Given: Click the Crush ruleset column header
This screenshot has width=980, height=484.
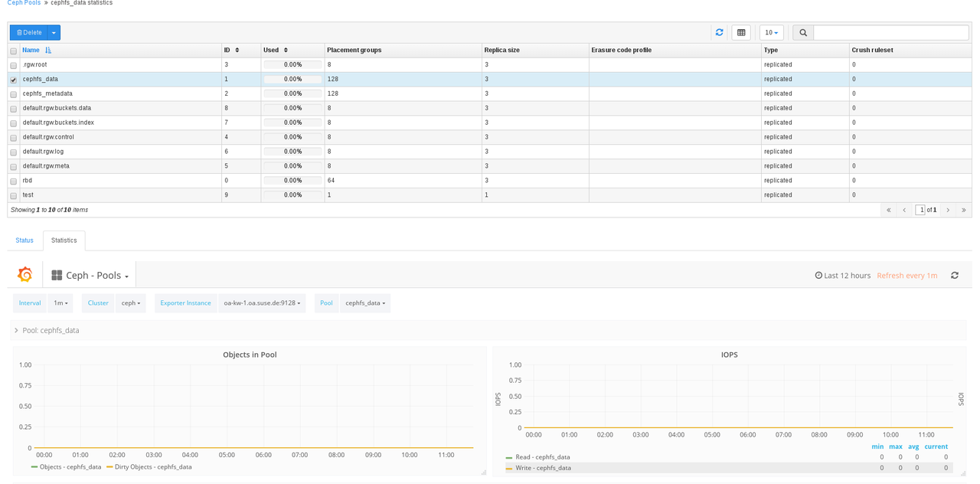Looking at the screenshot, I should 872,51.
